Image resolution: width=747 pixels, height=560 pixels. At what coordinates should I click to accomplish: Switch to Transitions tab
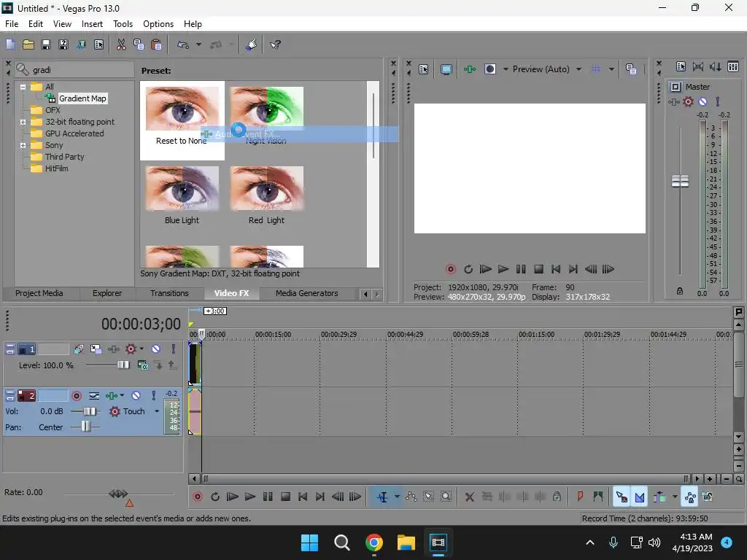point(169,293)
